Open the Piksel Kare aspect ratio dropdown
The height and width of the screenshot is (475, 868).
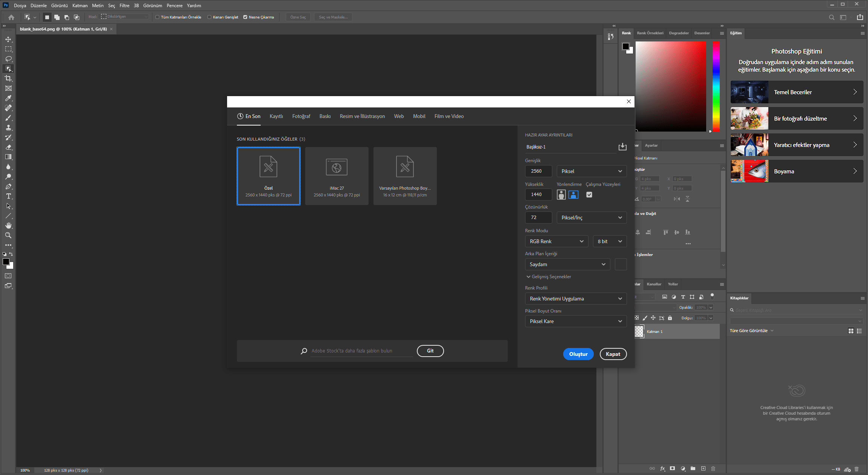pos(576,321)
